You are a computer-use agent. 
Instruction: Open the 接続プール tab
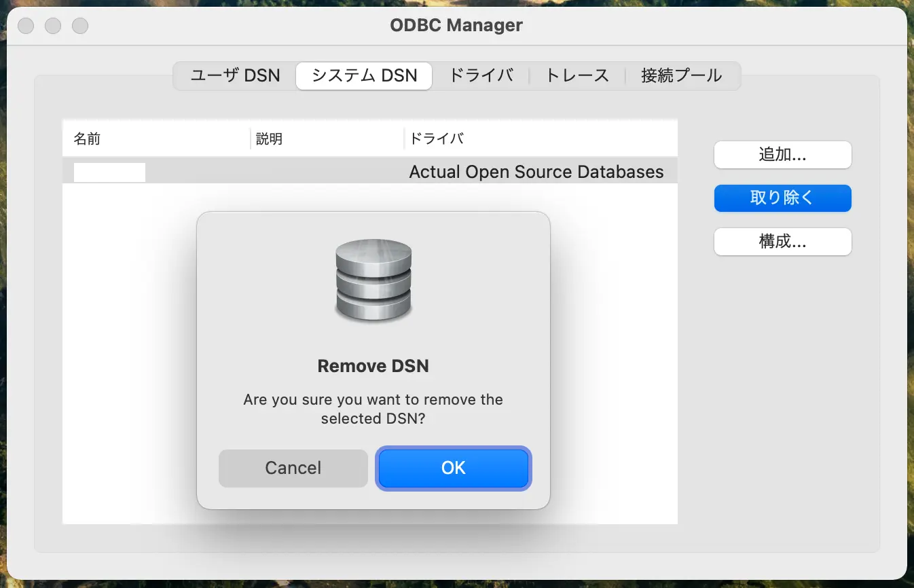pos(681,76)
